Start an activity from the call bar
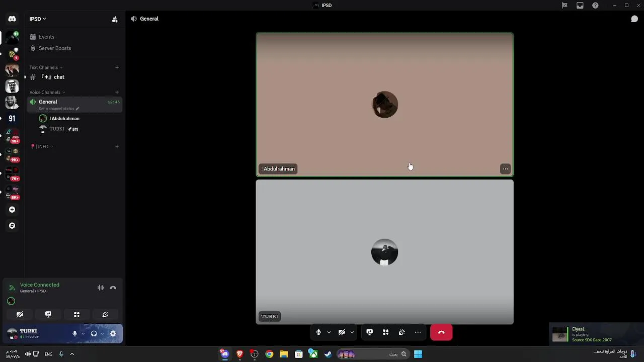Image resolution: width=644 pixels, height=362 pixels. [385, 332]
